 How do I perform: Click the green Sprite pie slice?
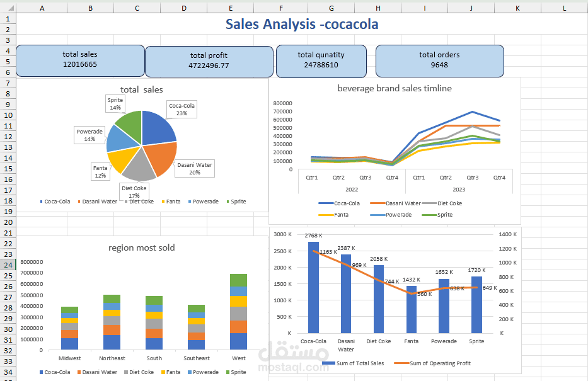[x=130, y=125]
